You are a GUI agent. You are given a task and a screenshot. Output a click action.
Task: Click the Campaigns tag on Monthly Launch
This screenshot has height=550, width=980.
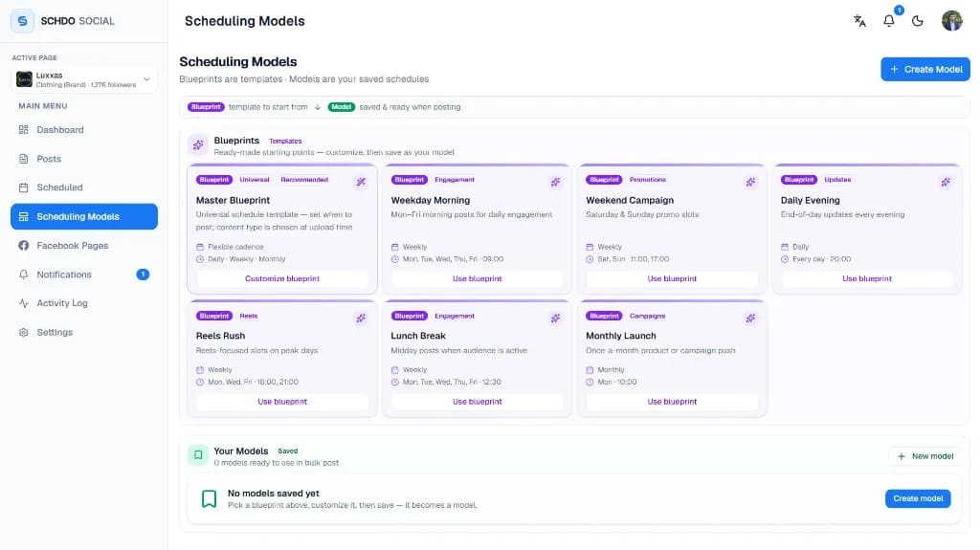648,316
